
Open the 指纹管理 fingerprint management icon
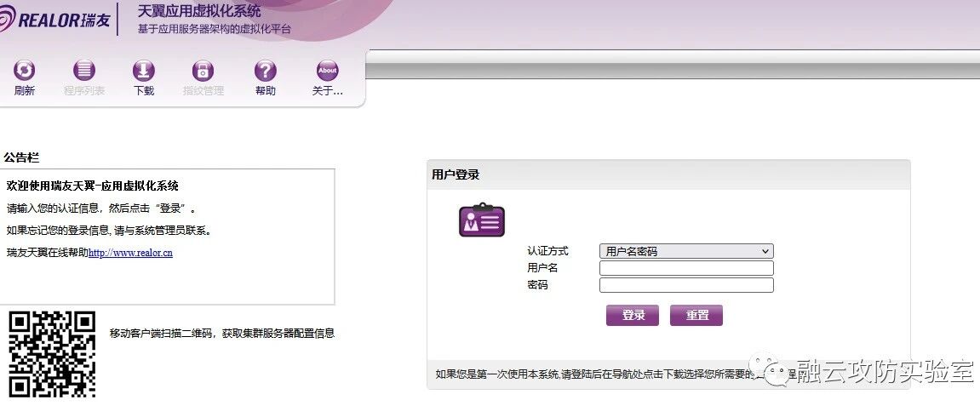203,71
